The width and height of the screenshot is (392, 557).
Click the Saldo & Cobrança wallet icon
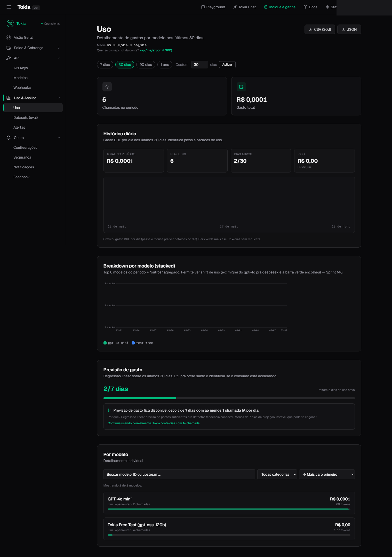coord(9,48)
